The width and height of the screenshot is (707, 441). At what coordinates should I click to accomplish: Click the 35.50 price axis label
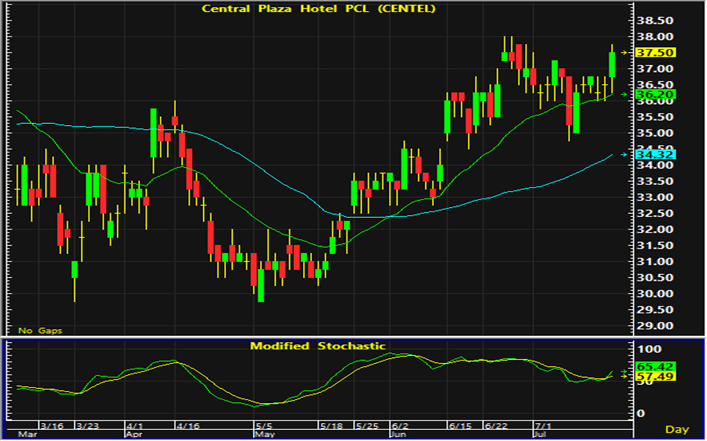point(654,117)
